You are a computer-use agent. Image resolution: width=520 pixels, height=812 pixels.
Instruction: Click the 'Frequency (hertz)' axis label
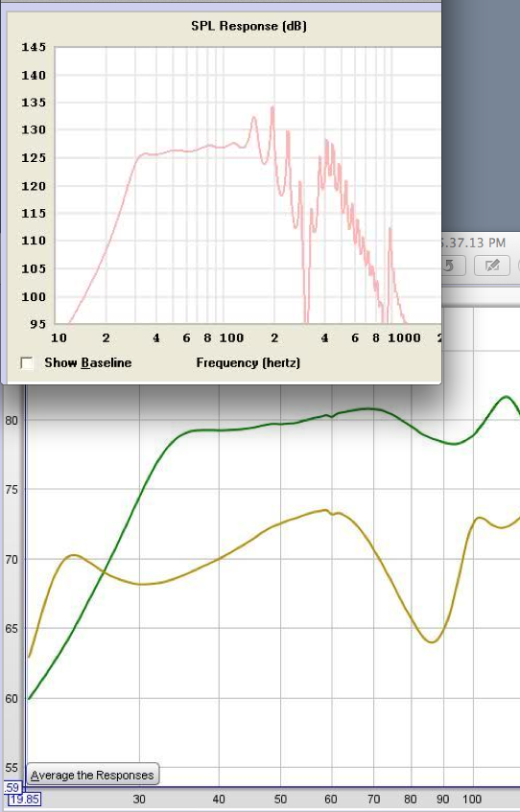pyautogui.click(x=248, y=363)
